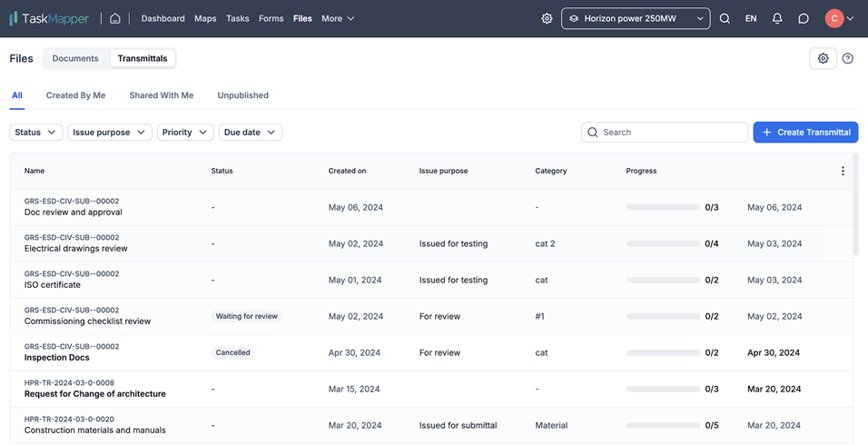Click the HPR-TR-2024-03-0-0020 transmittal ID
The image size is (868, 445).
tap(69, 419)
